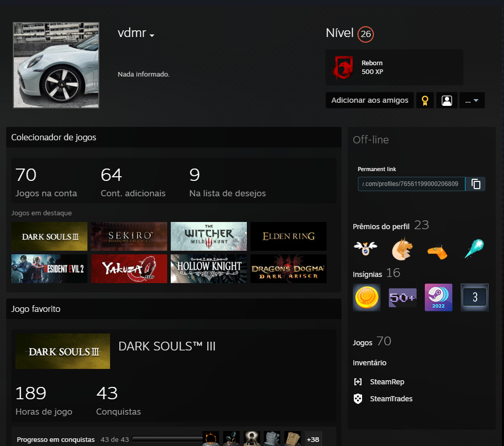Give a profile award with ribbon icon
The height and width of the screenshot is (446, 504).
(425, 100)
